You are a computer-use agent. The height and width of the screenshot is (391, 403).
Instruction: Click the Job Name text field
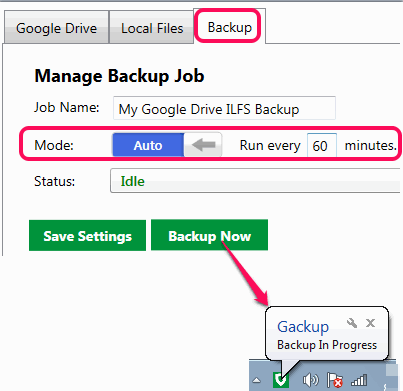pyautogui.click(x=224, y=108)
